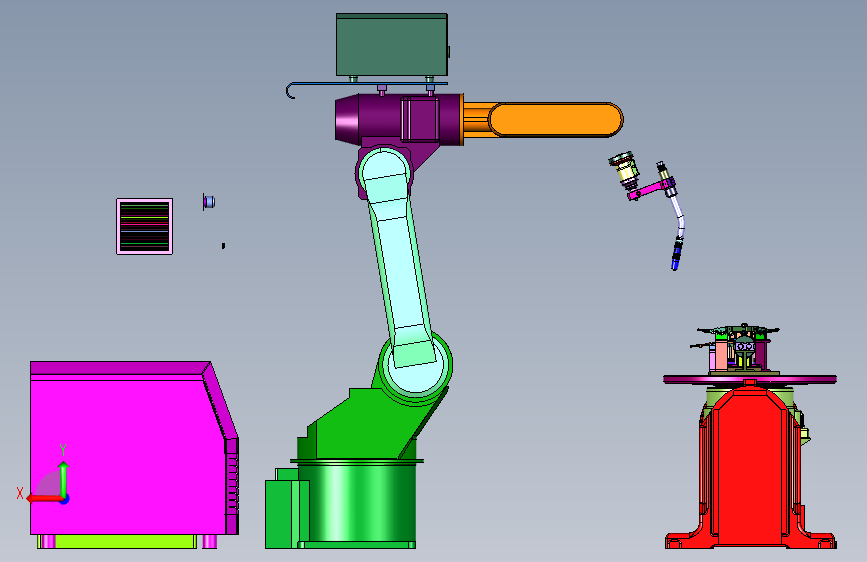Select the green Y axis arrow of the triad
The height and width of the screenshot is (562, 867).
tap(64, 479)
